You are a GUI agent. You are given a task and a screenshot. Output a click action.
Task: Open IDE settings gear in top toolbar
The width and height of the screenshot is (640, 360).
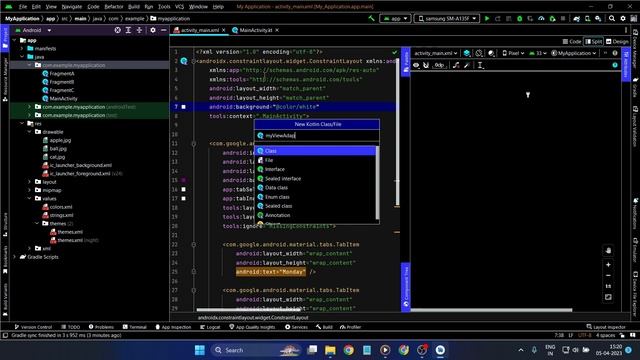[622, 18]
